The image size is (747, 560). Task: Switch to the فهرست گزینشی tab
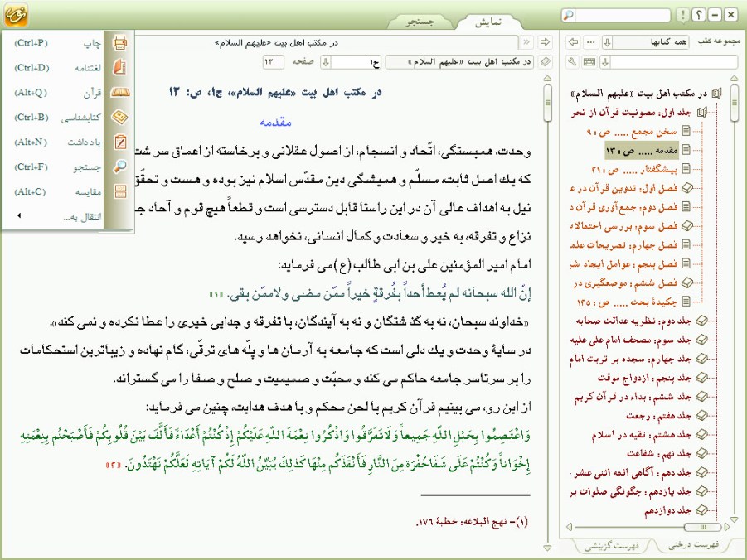pos(612,546)
